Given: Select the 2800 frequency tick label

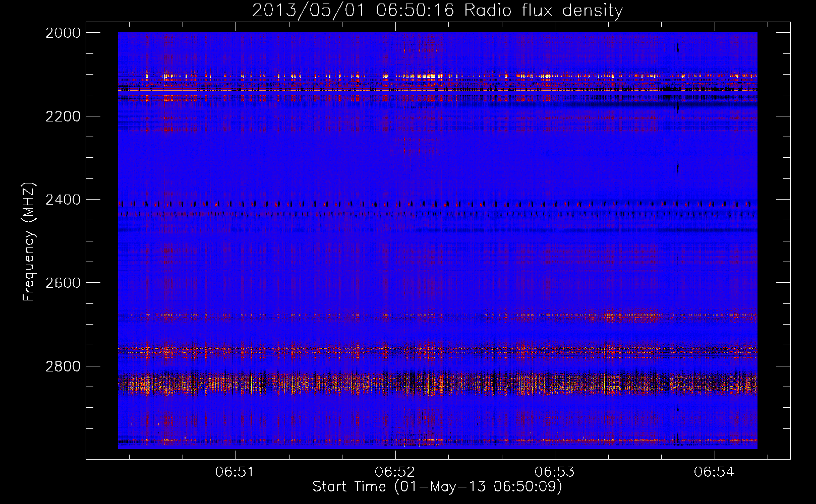Looking at the screenshot, I should tap(63, 366).
